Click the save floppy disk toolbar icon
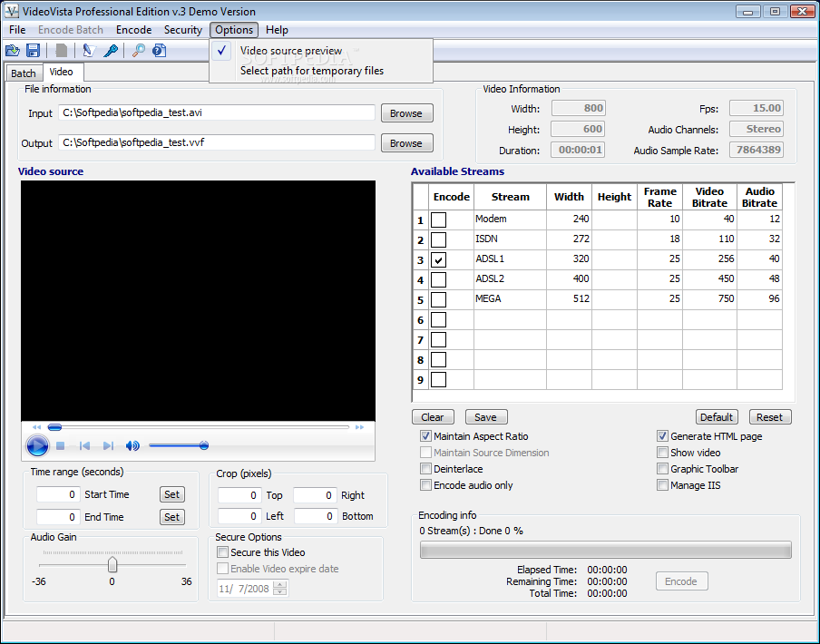The image size is (820, 644). point(33,51)
